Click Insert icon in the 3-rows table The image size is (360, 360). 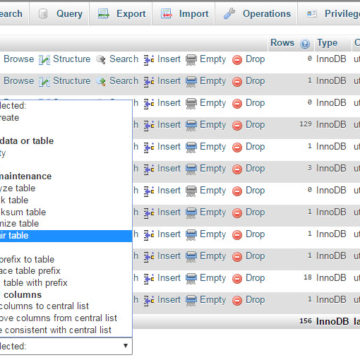click(149, 169)
